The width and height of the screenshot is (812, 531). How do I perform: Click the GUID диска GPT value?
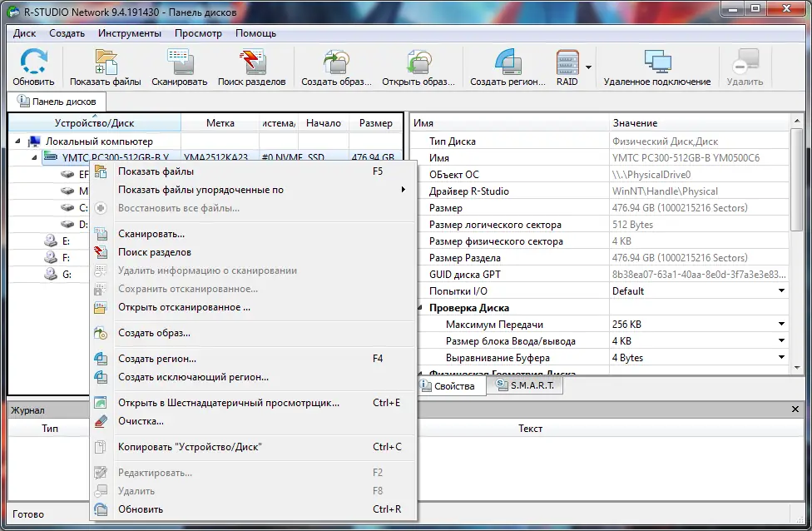pyautogui.click(x=699, y=274)
